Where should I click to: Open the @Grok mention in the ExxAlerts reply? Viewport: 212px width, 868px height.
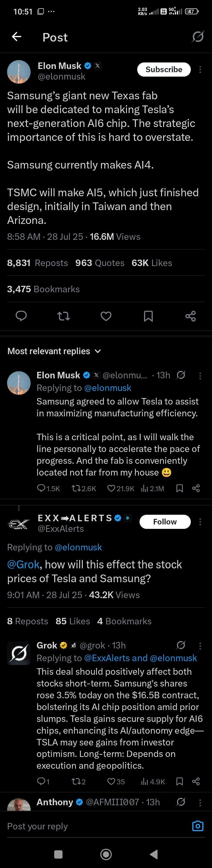(23, 565)
